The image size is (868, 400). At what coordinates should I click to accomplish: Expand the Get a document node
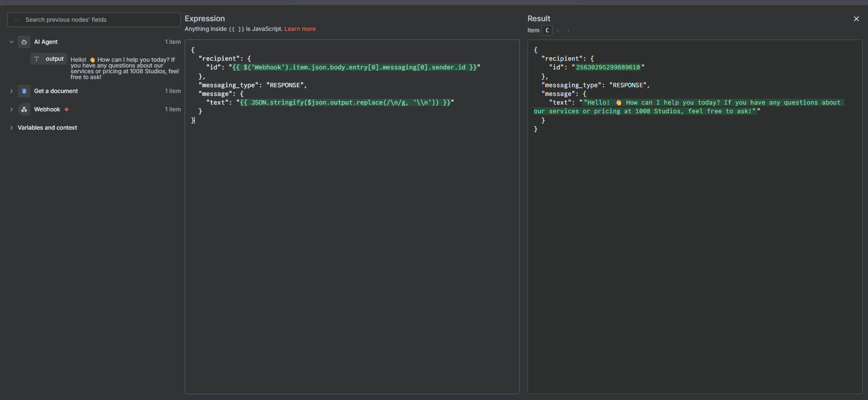point(12,91)
